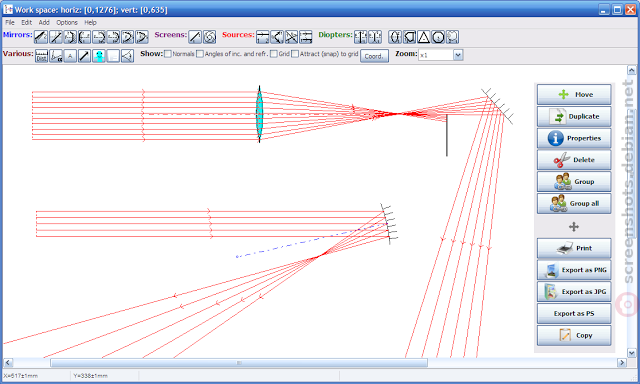Screen dimensions: 640x384
Task: Enable the Normals checkbox
Action: [x=168, y=54]
